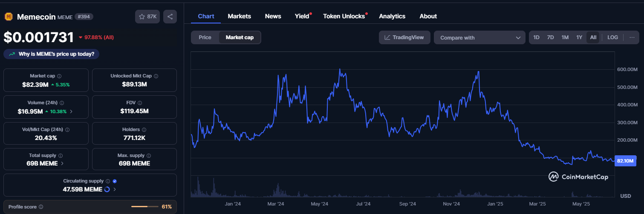Image resolution: width=644 pixels, height=214 pixels.
Task: Switch chart to Price view
Action: tap(205, 37)
